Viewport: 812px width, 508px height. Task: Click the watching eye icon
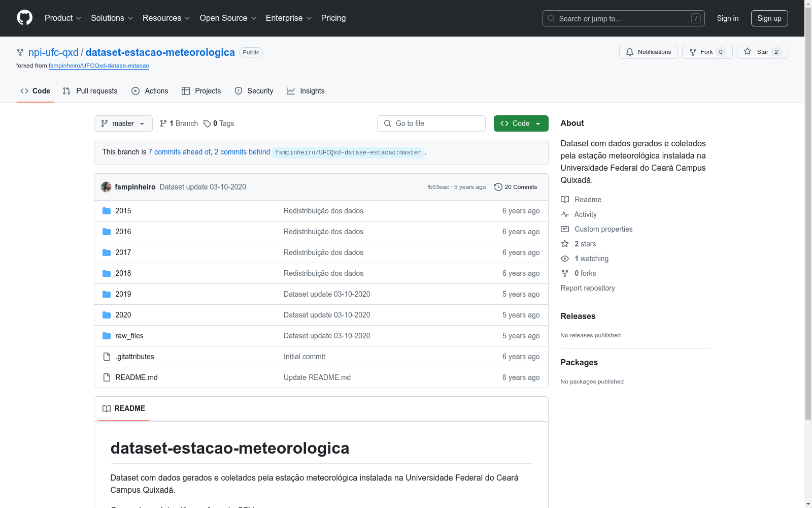pos(565,259)
